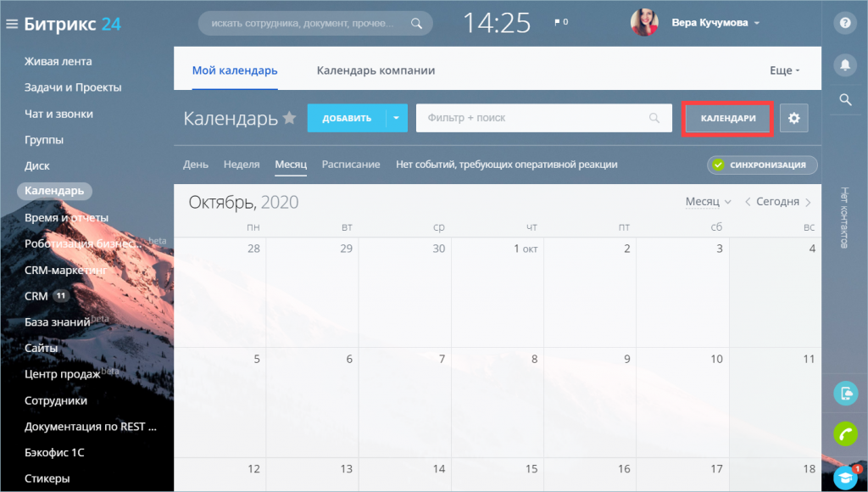The image size is (868, 492).
Task: Open the help question mark icon
Action: (x=844, y=23)
